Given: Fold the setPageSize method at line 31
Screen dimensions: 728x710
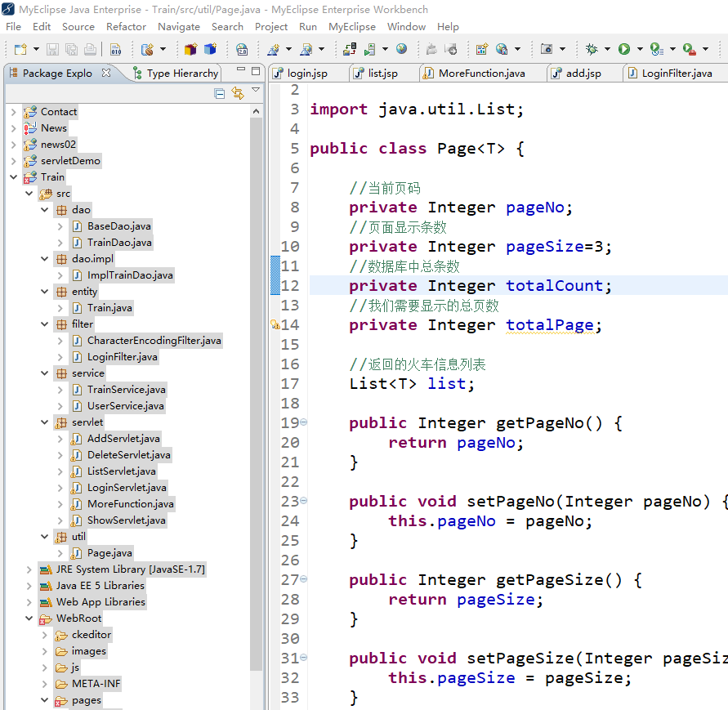Looking at the screenshot, I should pyautogui.click(x=303, y=658).
